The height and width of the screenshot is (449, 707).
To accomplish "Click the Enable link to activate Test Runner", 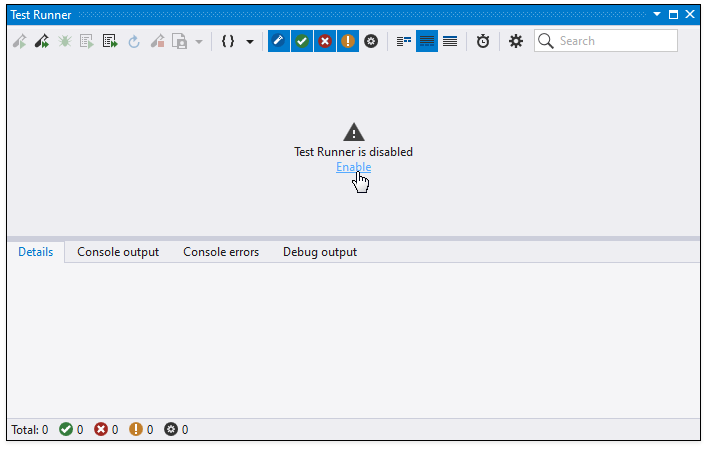I will [x=354, y=167].
